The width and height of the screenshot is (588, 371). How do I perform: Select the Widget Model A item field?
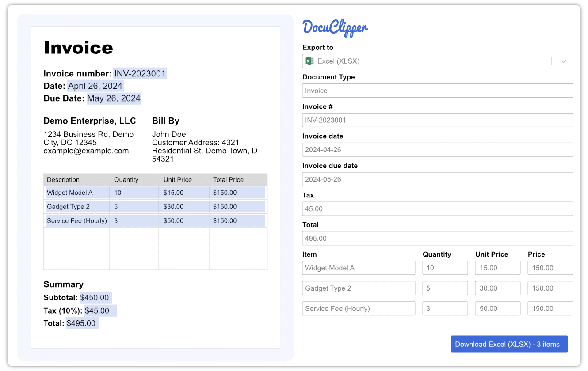[358, 267]
